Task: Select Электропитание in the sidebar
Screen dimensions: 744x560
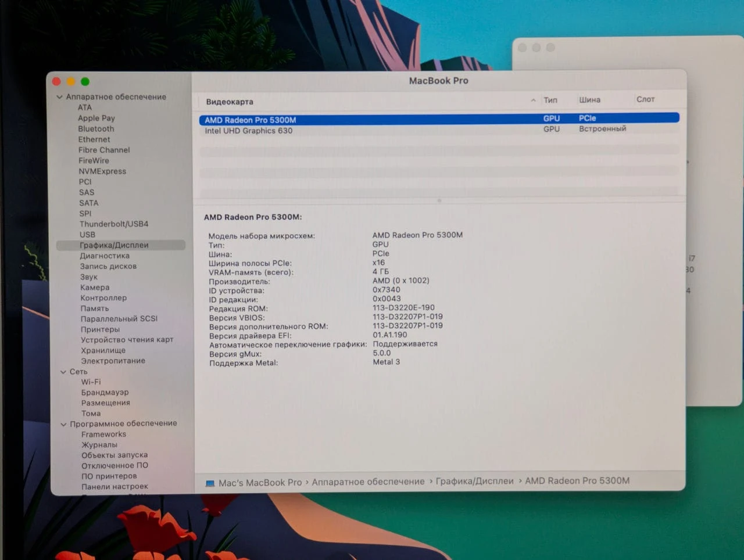Action: 113,361
